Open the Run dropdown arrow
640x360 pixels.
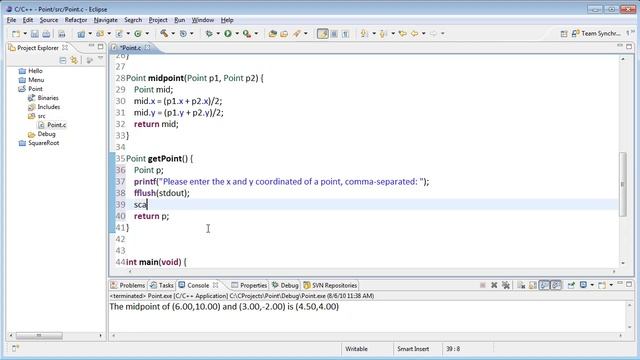click(237, 34)
